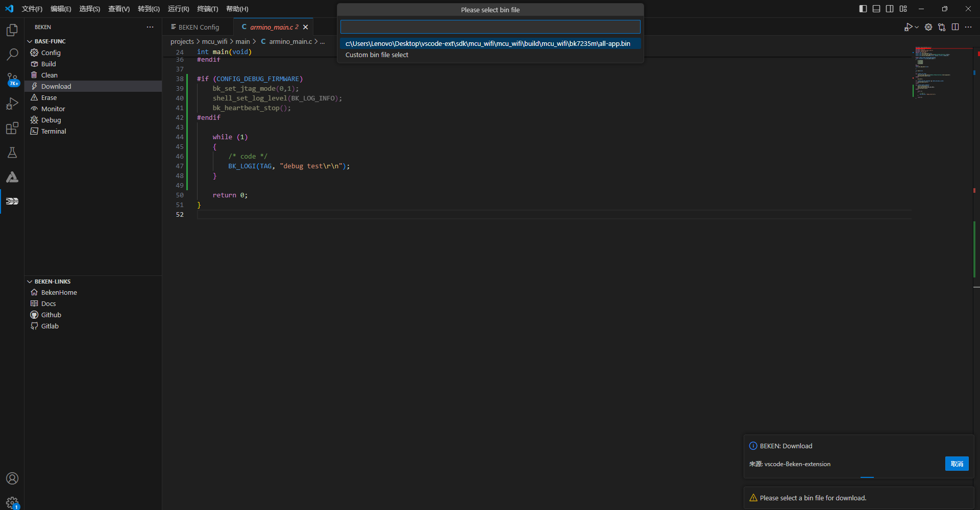Open the Extensions view icon
The width and height of the screenshot is (980, 510).
[x=12, y=128]
